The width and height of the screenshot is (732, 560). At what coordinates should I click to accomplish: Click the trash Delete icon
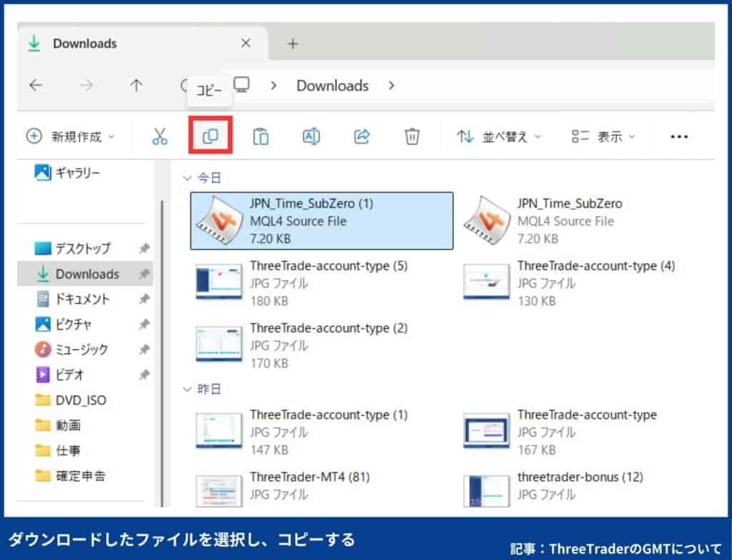tap(412, 136)
